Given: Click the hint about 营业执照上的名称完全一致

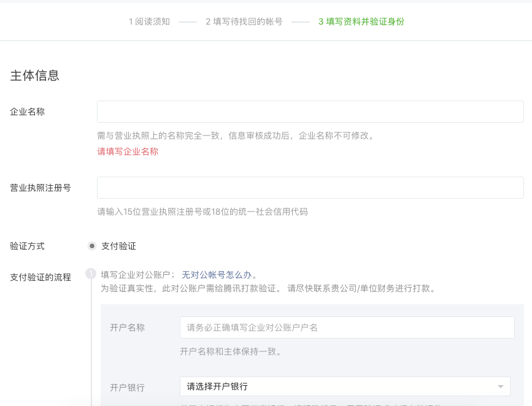Looking at the screenshot, I should (x=236, y=136).
